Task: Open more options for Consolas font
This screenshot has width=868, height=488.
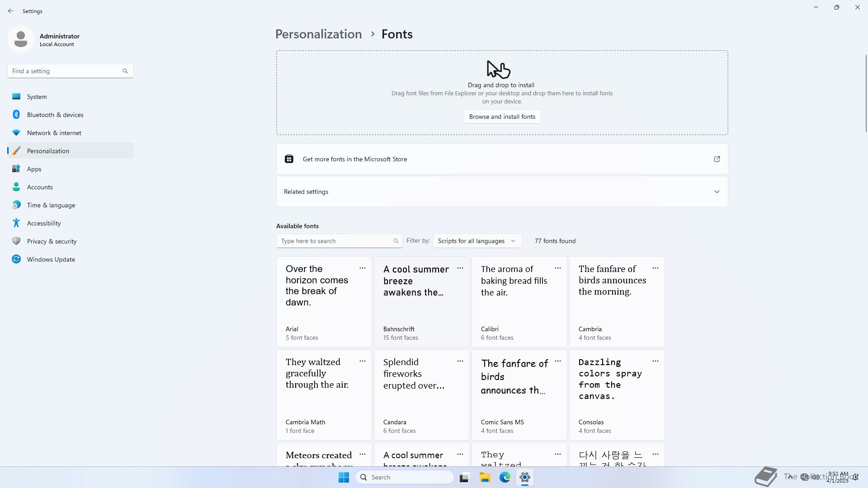Action: point(655,361)
